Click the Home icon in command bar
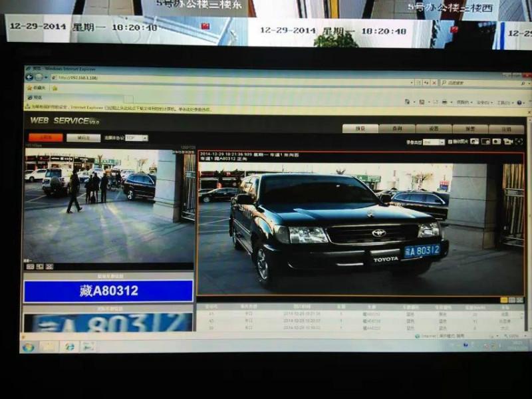532x399 pixels. click(407, 102)
